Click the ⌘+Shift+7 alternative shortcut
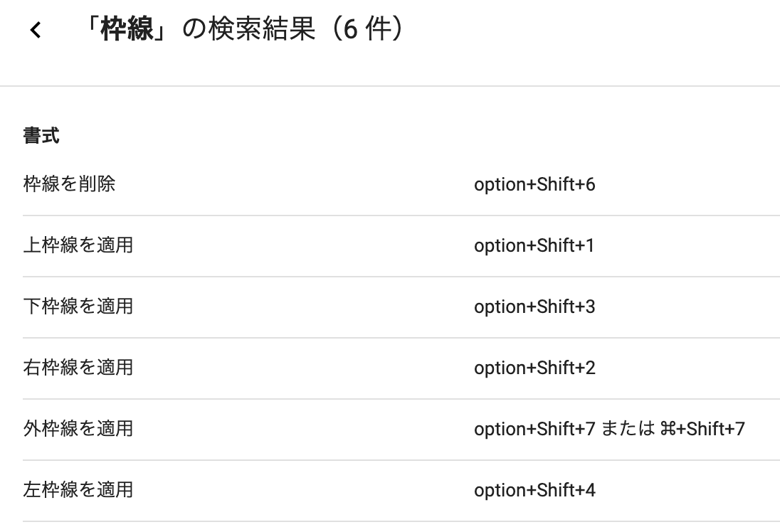 coord(702,429)
